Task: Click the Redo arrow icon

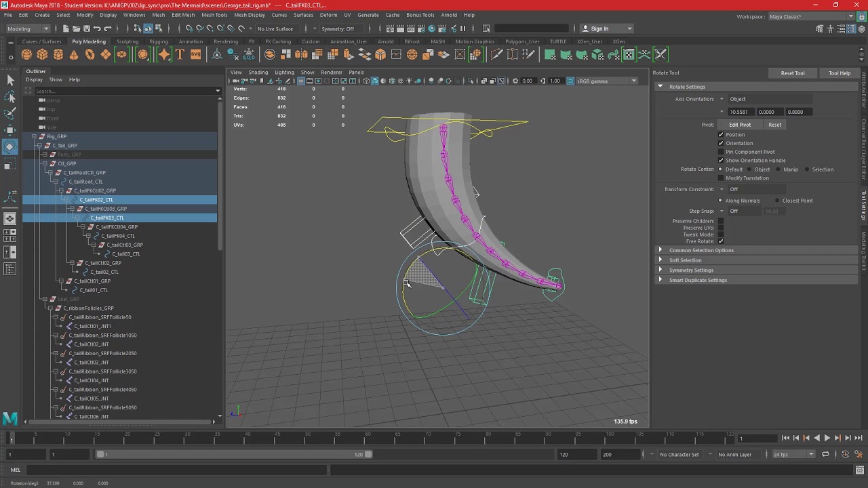Action: point(108,28)
